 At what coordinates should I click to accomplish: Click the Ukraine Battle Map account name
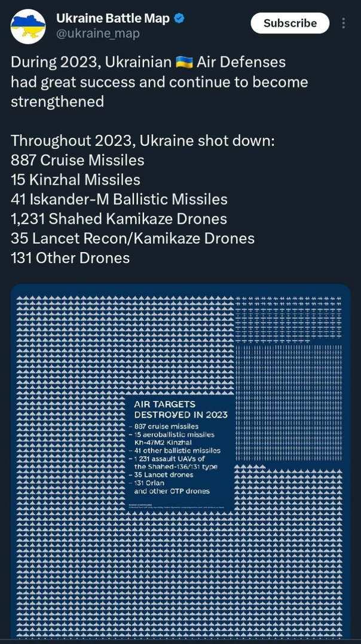(x=113, y=19)
